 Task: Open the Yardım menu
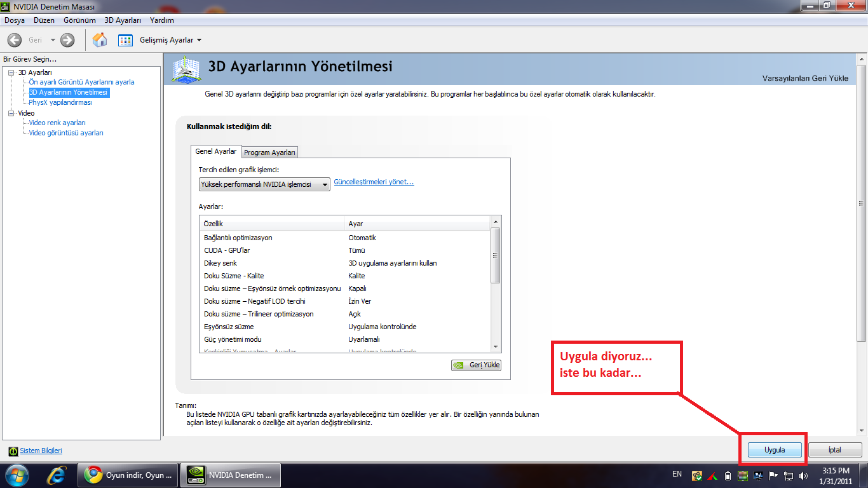click(x=162, y=20)
